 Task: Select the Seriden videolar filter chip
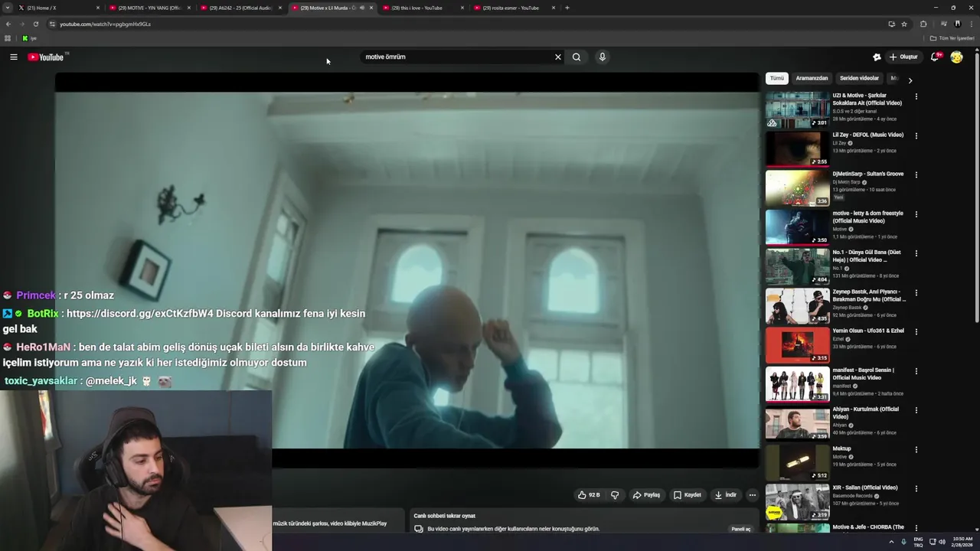click(859, 78)
